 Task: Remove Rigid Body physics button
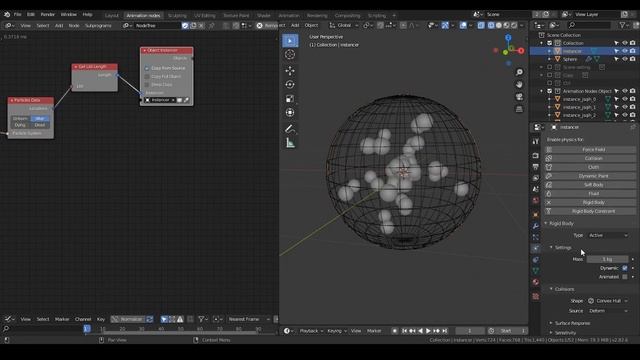click(590, 202)
